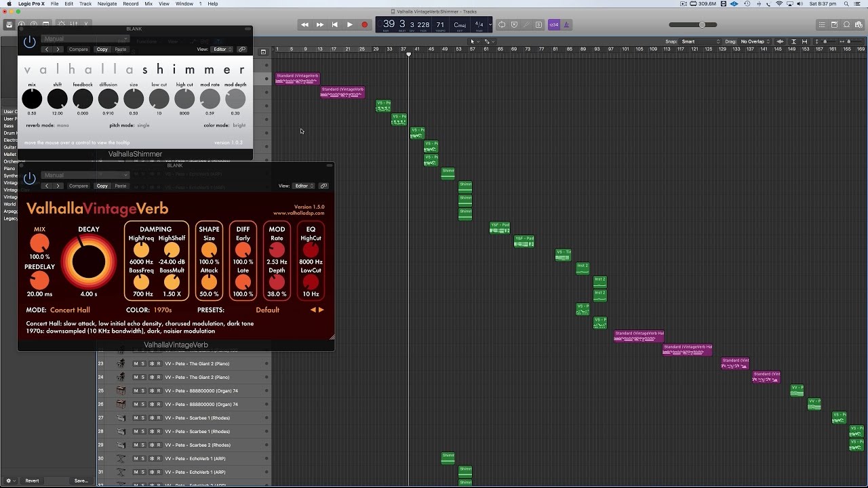Click previous preset orange arrow in VintageVerb
Image resolution: width=868 pixels, height=488 pixels.
coord(313,310)
